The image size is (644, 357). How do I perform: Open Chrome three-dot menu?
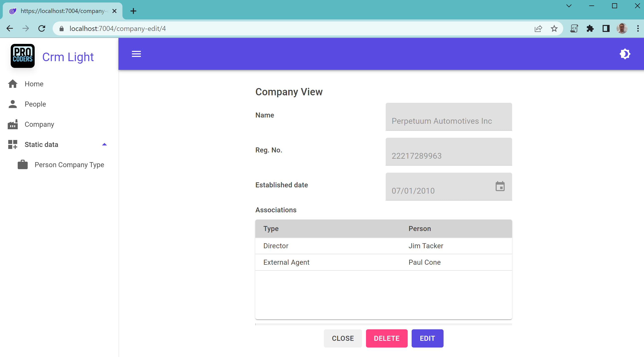(638, 28)
